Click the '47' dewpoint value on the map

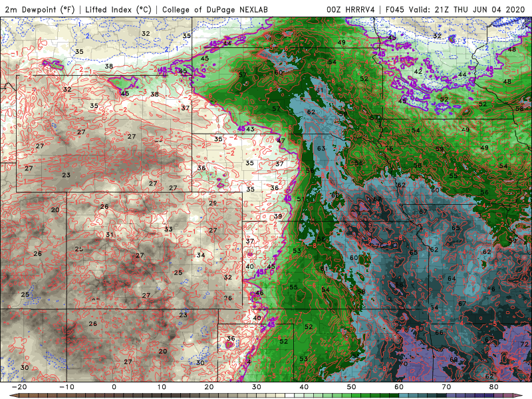coord(281,140)
